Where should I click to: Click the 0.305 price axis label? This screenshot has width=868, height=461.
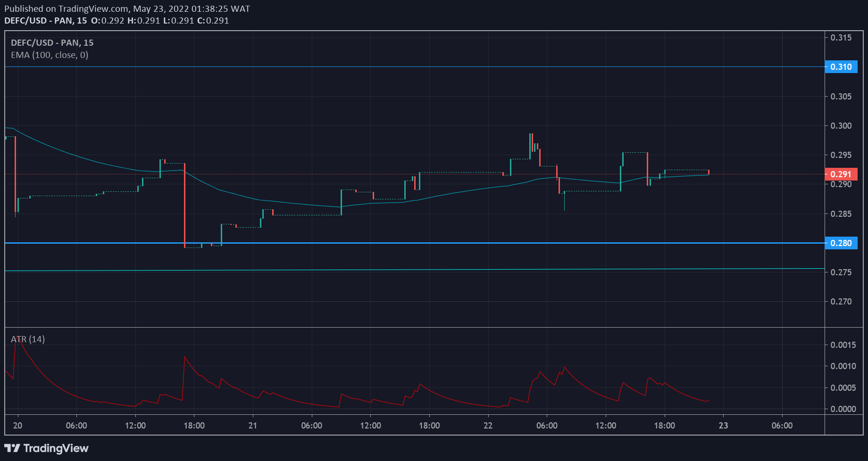pyautogui.click(x=841, y=97)
